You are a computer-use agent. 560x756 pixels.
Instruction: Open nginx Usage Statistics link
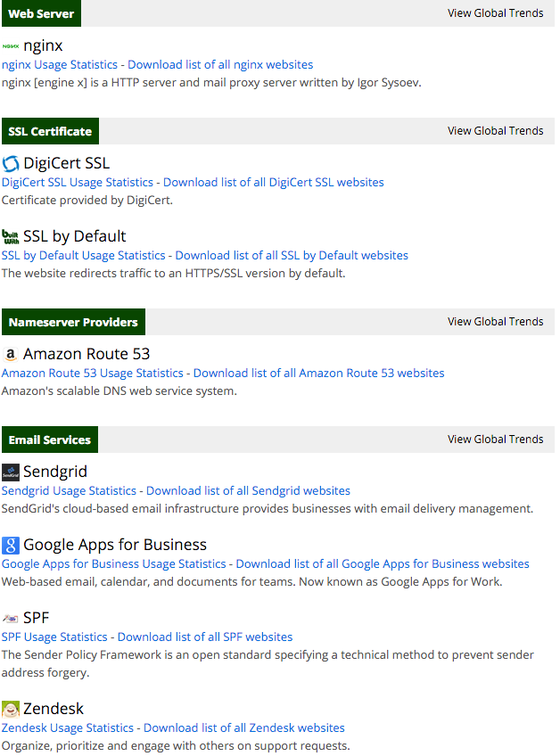(x=60, y=64)
